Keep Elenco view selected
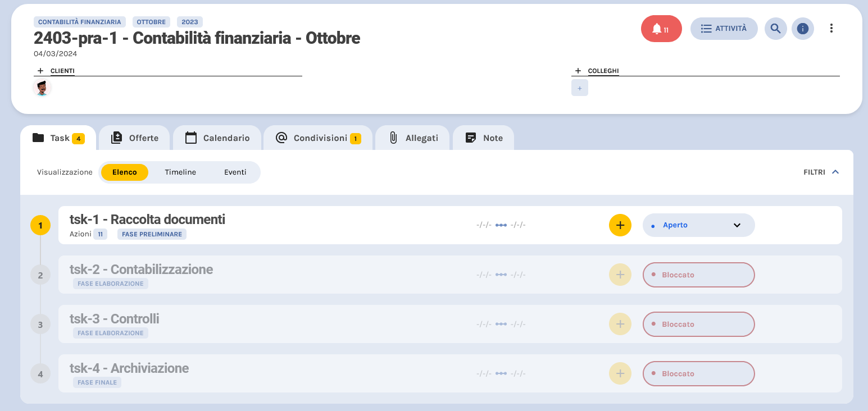Screen dimensions: 868x411 (124, 172)
